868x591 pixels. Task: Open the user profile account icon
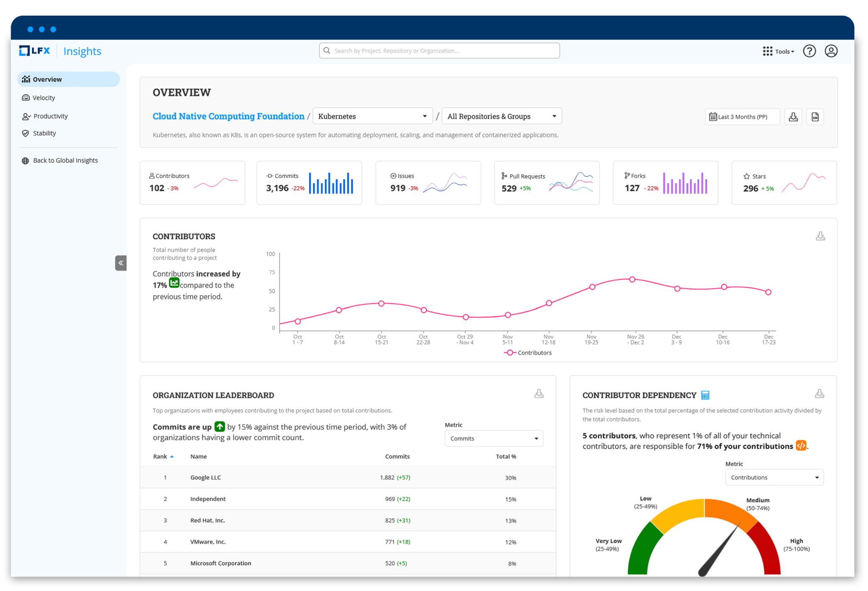[831, 51]
